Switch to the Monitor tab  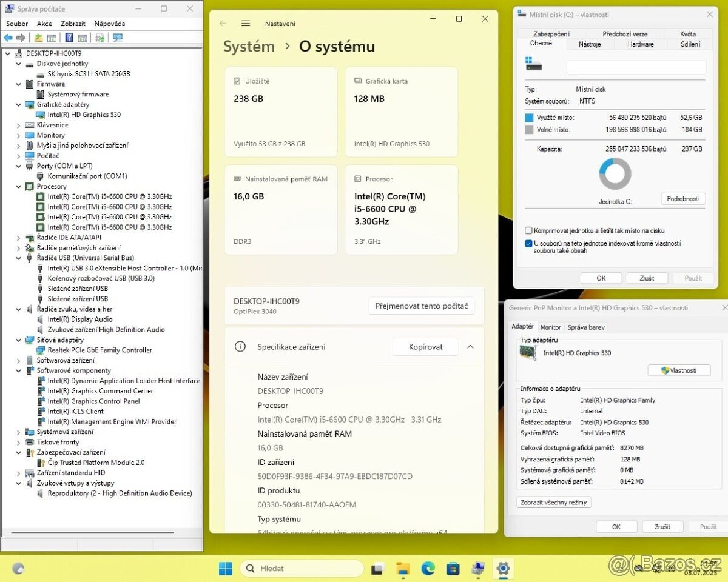click(x=551, y=327)
